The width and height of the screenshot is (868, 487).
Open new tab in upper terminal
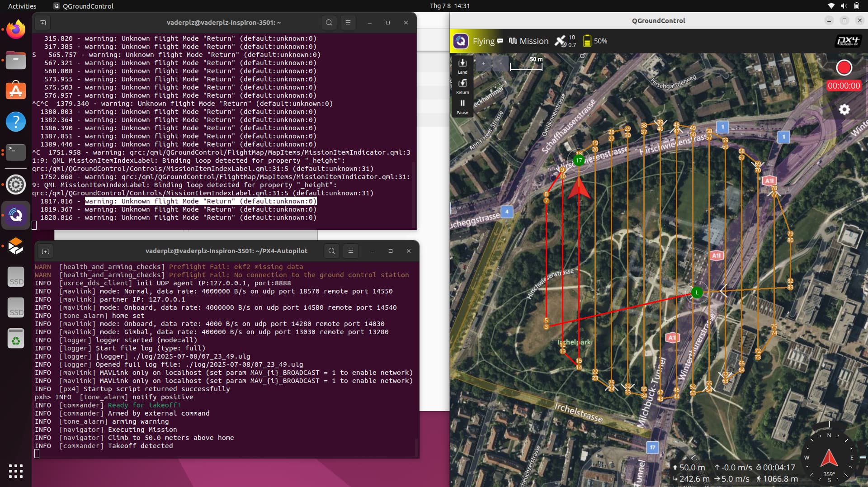pos(42,23)
